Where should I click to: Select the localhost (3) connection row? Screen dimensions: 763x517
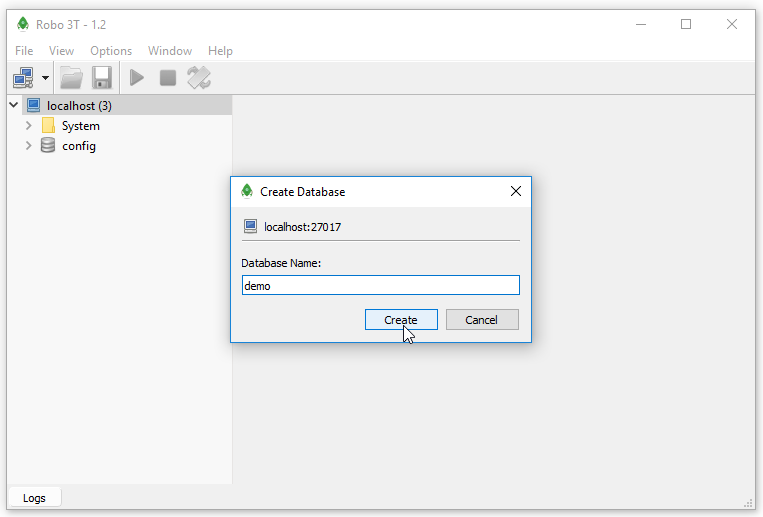click(127, 106)
